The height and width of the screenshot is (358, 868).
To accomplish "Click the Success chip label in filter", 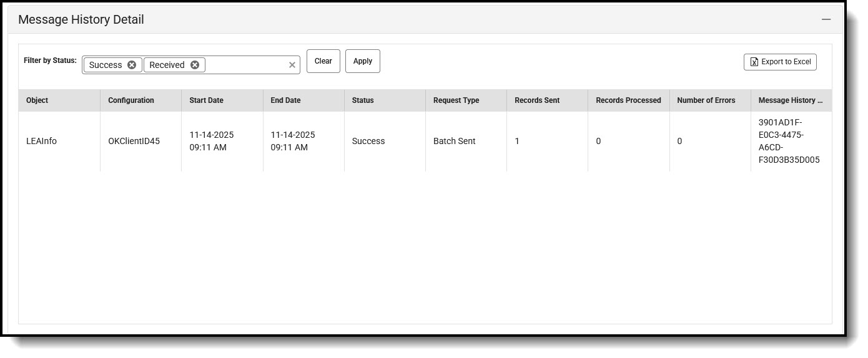I will coord(106,65).
